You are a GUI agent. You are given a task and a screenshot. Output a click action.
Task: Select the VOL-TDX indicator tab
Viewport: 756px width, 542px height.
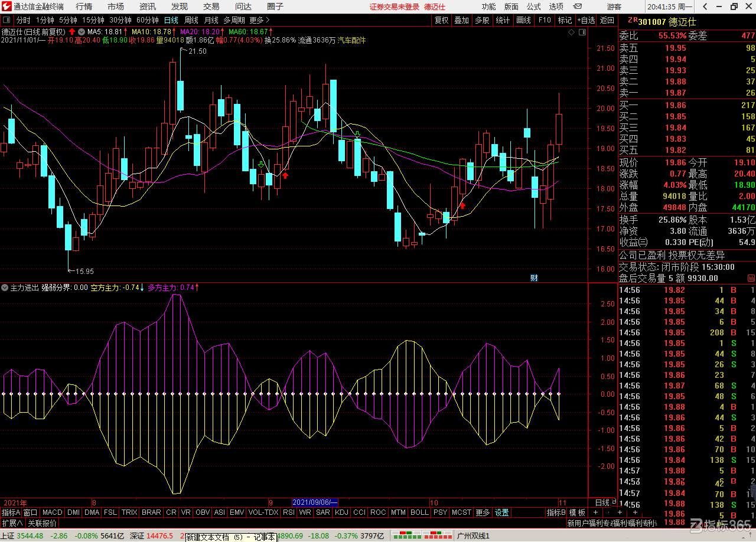pyautogui.click(x=263, y=512)
